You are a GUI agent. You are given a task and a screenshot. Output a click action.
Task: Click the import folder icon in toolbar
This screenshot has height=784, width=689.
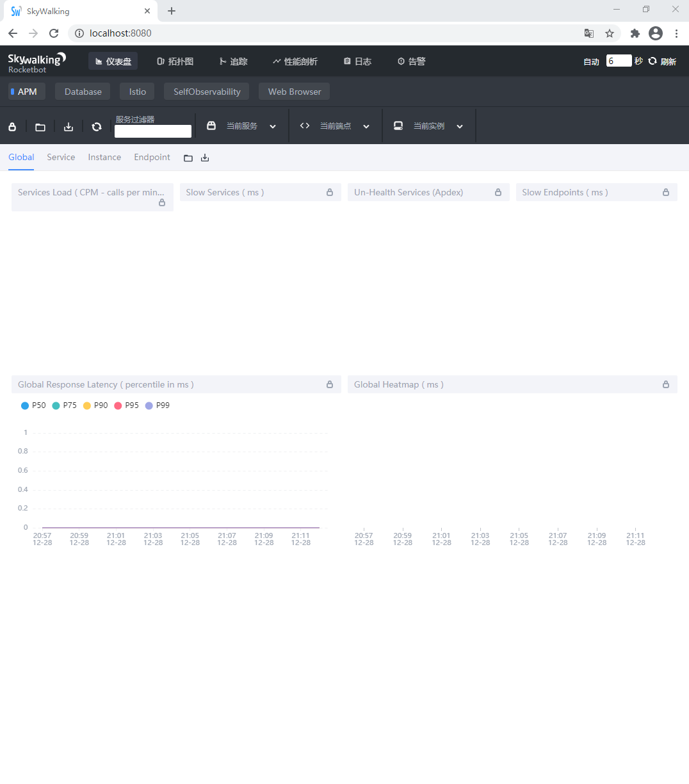pyautogui.click(x=40, y=127)
